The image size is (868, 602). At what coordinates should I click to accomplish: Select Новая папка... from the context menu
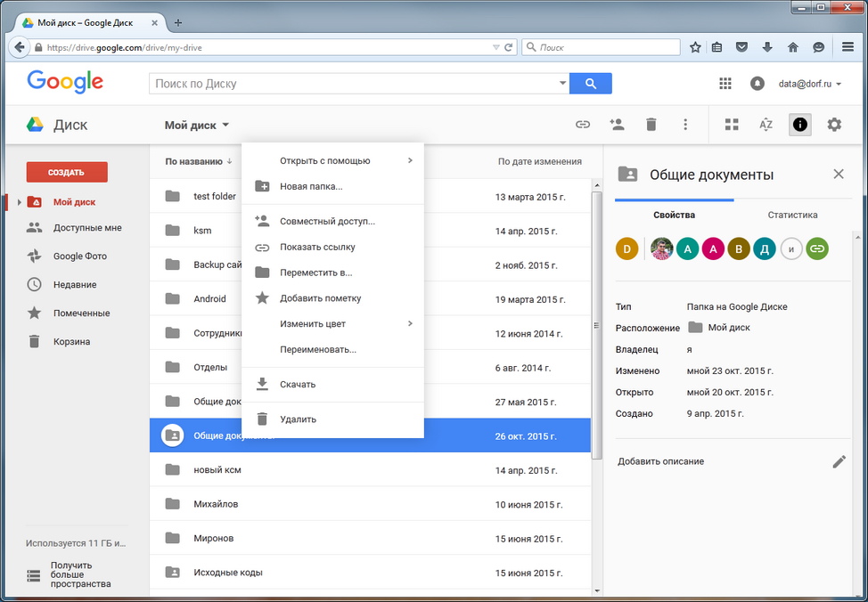pos(332,186)
